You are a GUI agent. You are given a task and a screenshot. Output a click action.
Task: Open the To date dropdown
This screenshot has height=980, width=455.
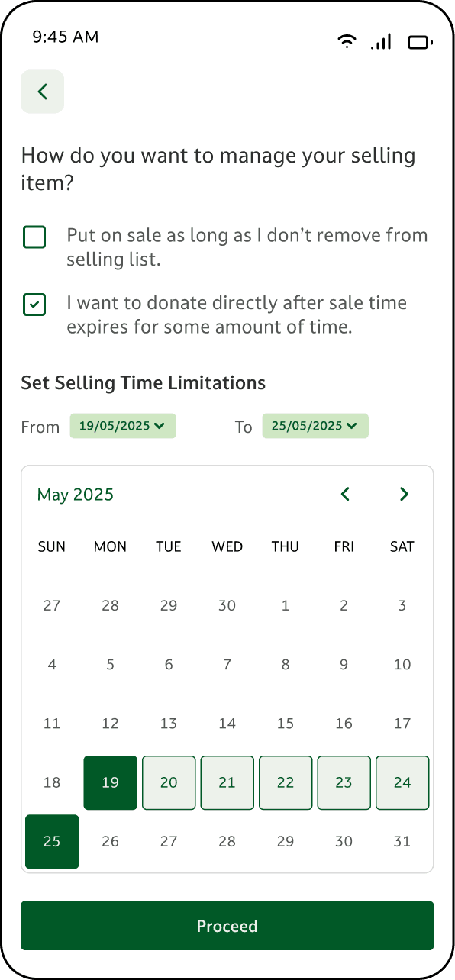[315, 426]
